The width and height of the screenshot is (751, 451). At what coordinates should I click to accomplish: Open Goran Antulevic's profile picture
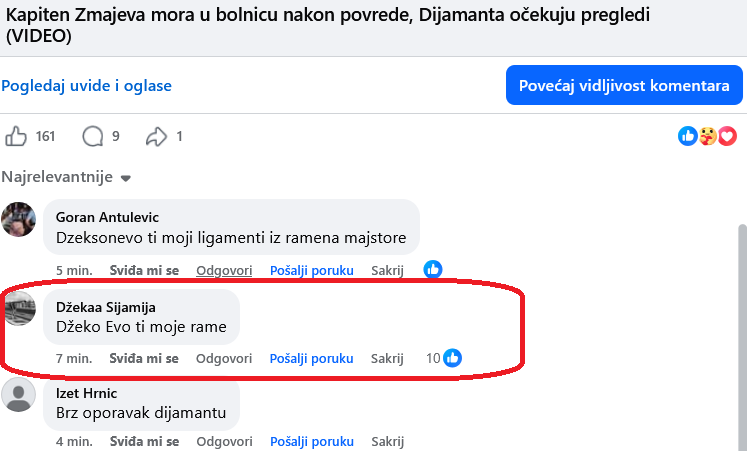(18, 219)
